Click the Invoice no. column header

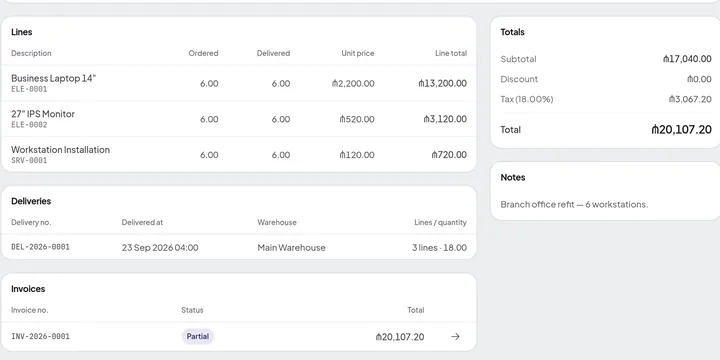29,310
